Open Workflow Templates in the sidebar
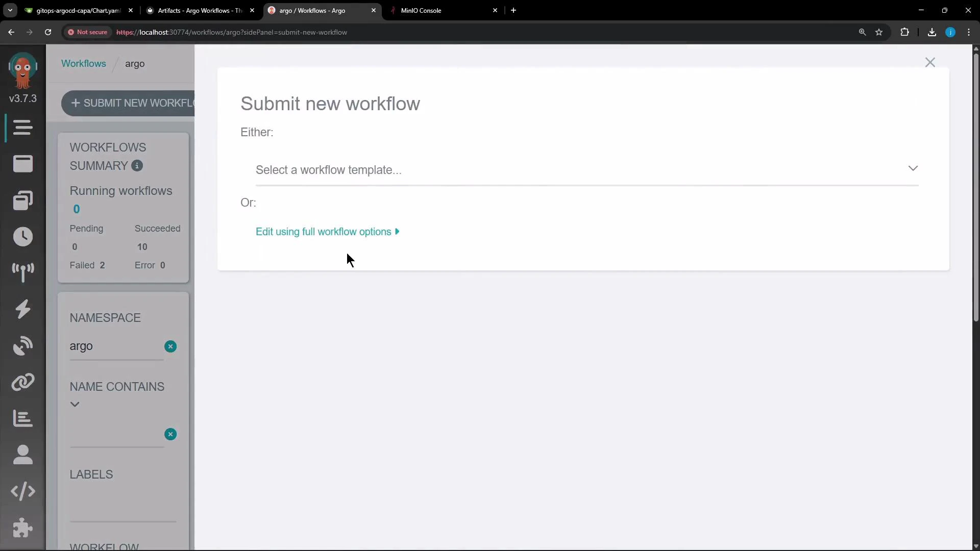 (22, 163)
